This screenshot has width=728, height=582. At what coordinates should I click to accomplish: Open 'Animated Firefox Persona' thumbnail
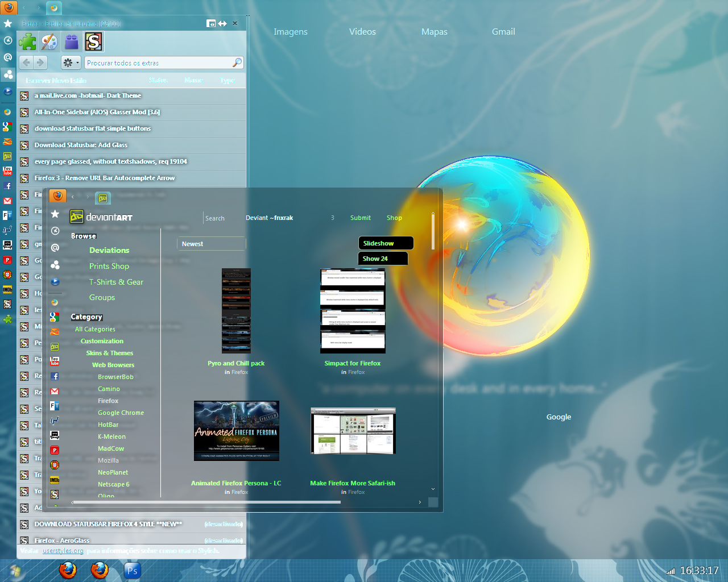(x=237, y=431)
